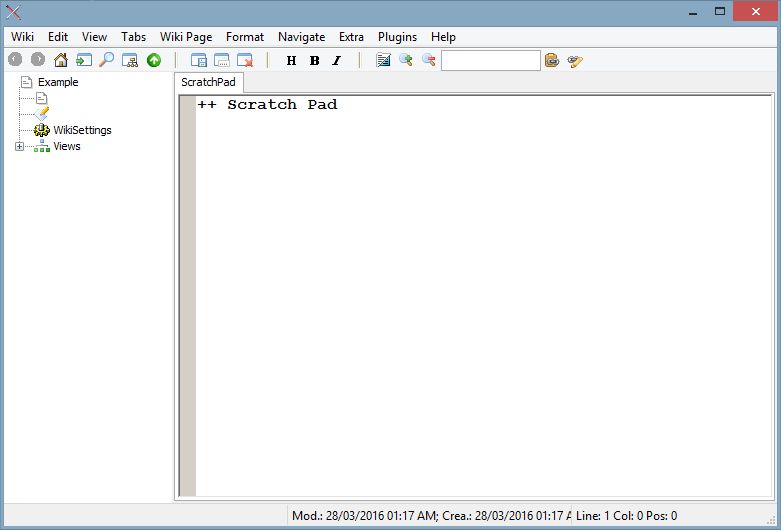Click the toolbar search text field
Viewport: 781px width, 530px height.
pyautogui.click(x=490, y=61)
